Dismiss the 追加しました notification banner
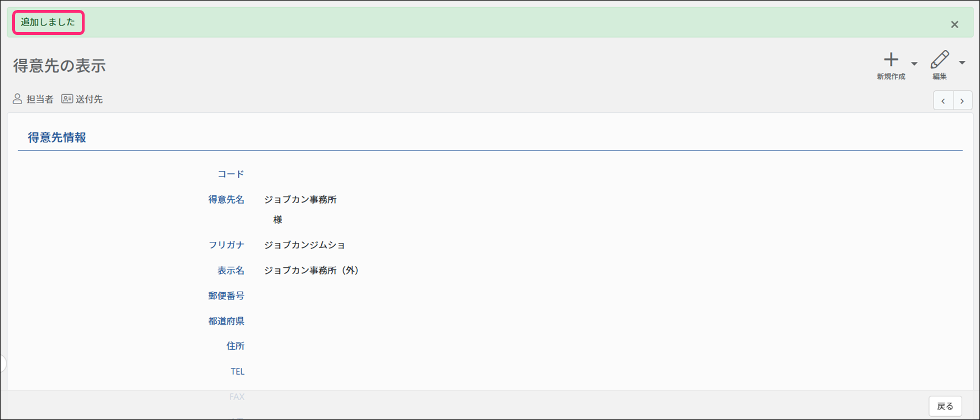The image size is (980, 420). (x=954, y=24)
